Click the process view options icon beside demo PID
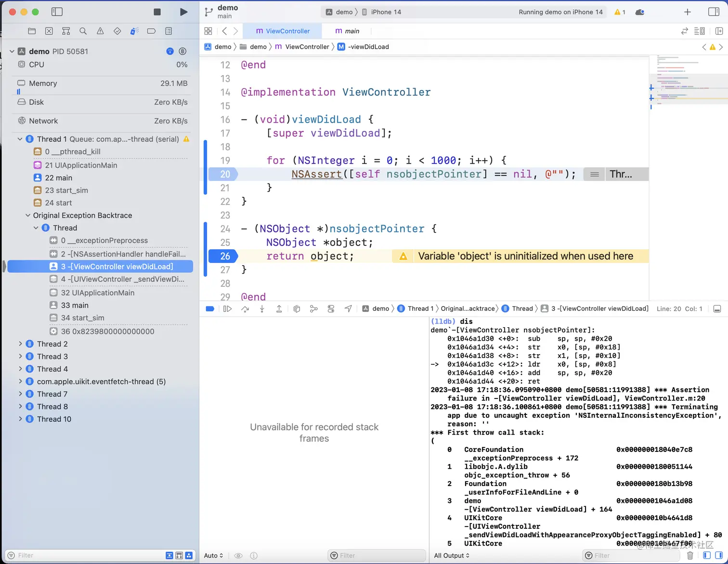This screenshot has width=728, height=564. [x=182, y=51]
